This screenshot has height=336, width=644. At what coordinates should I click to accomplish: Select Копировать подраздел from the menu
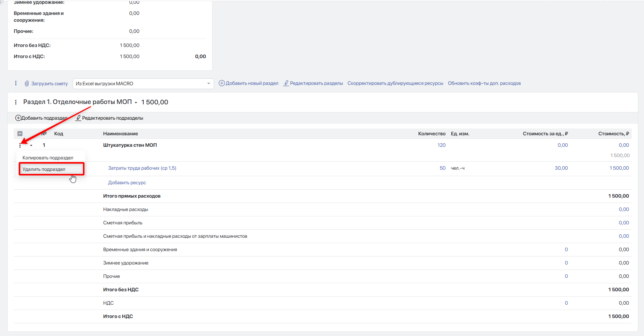(x=48, y=157)
